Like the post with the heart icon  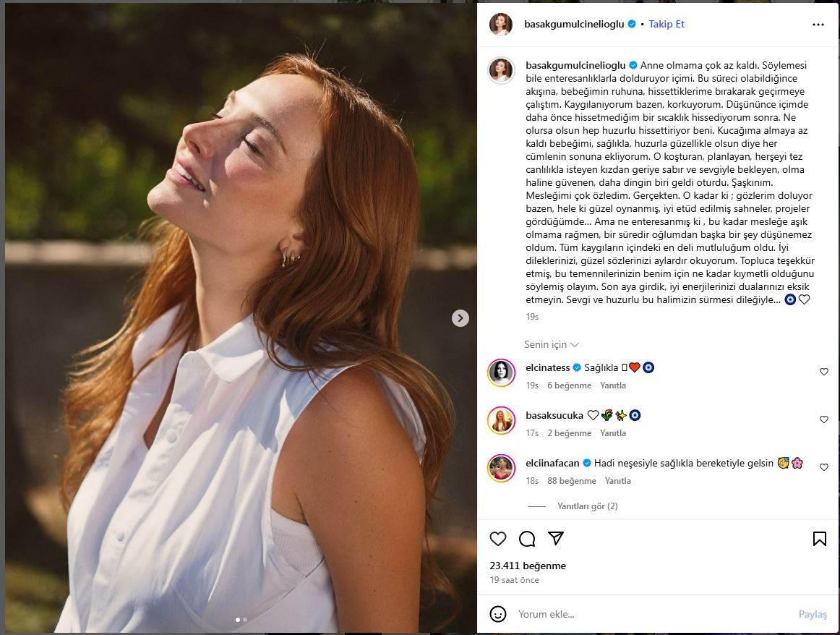pos(498,539)
